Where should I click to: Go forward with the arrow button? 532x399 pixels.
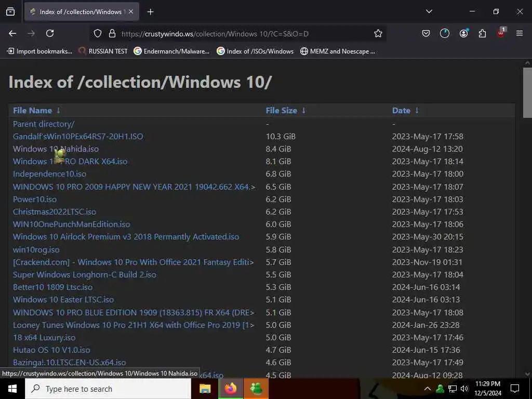point(31,33)
